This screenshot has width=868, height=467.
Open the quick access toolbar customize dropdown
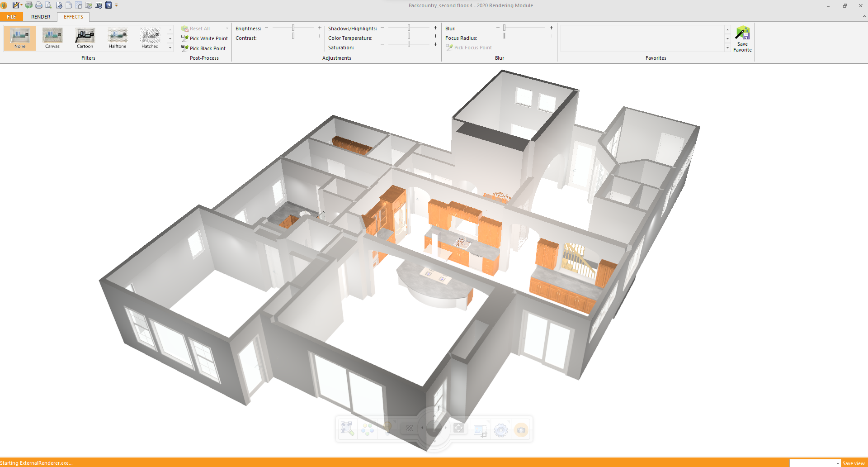coord(116,5)
